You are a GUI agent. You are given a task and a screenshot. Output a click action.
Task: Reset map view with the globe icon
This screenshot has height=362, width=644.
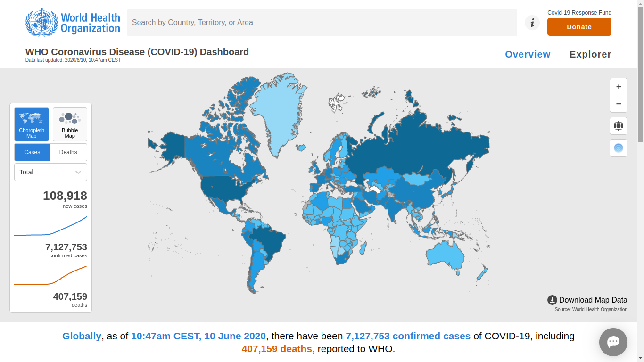pyautogui.click(x=619, y=126)
